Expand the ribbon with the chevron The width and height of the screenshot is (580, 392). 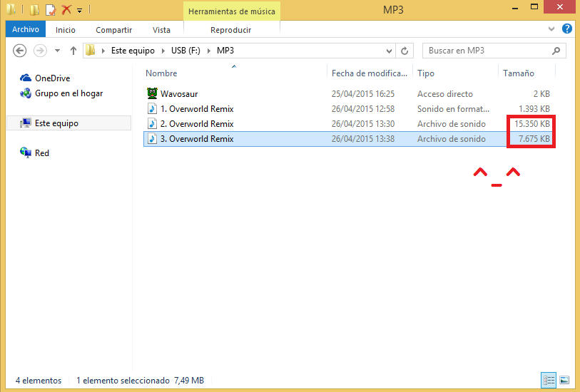coord(551,29)
